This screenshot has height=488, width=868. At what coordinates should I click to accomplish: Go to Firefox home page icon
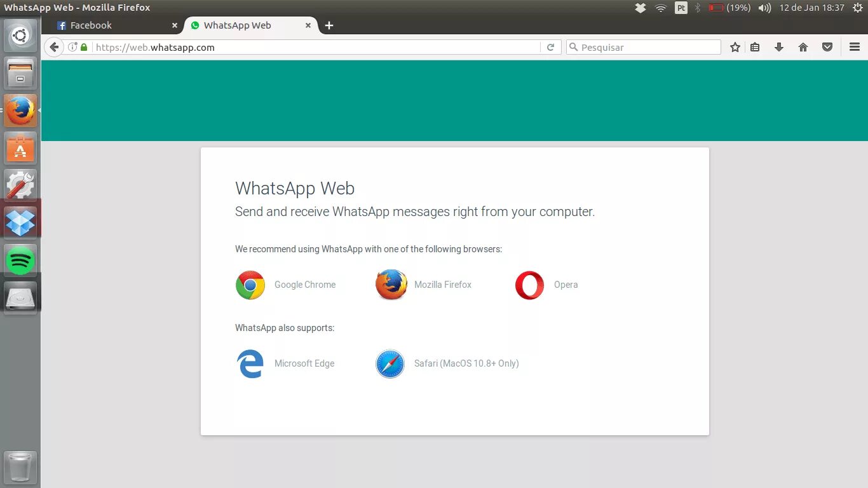[803, 47]
